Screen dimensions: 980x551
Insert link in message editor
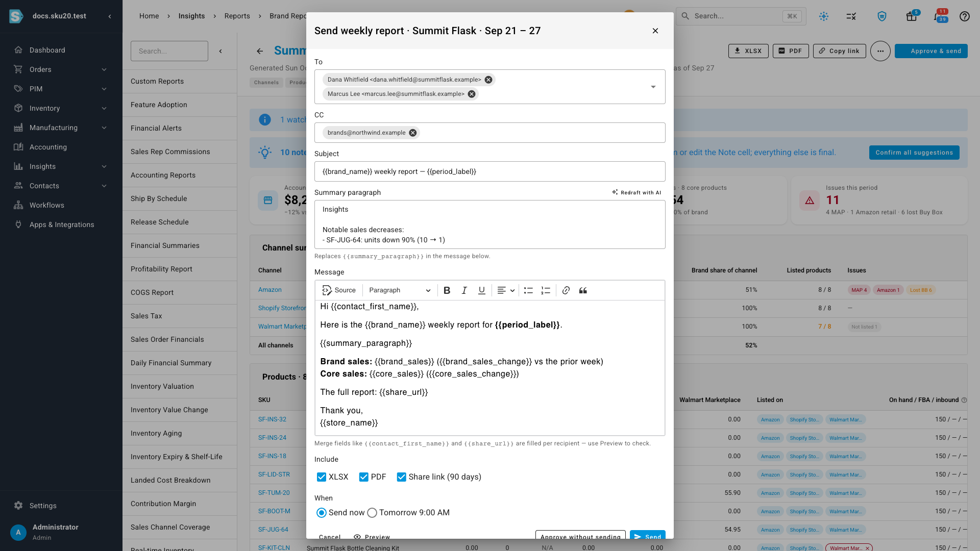pos(566,290)
